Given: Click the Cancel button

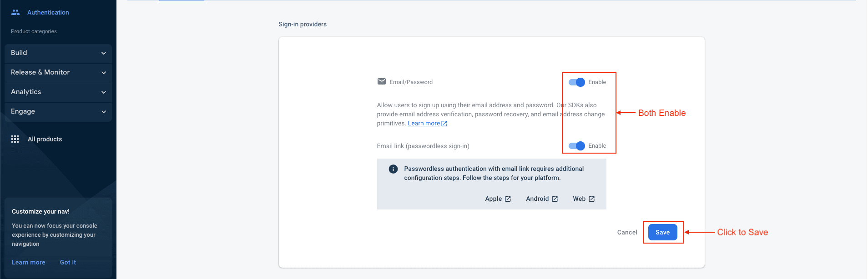Looking at the screenshot, I should 627,232.
